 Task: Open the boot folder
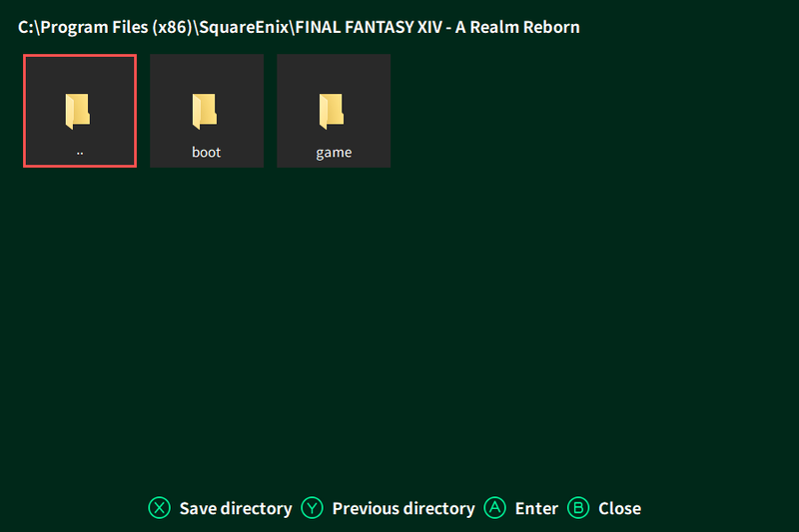click(207, 111)
